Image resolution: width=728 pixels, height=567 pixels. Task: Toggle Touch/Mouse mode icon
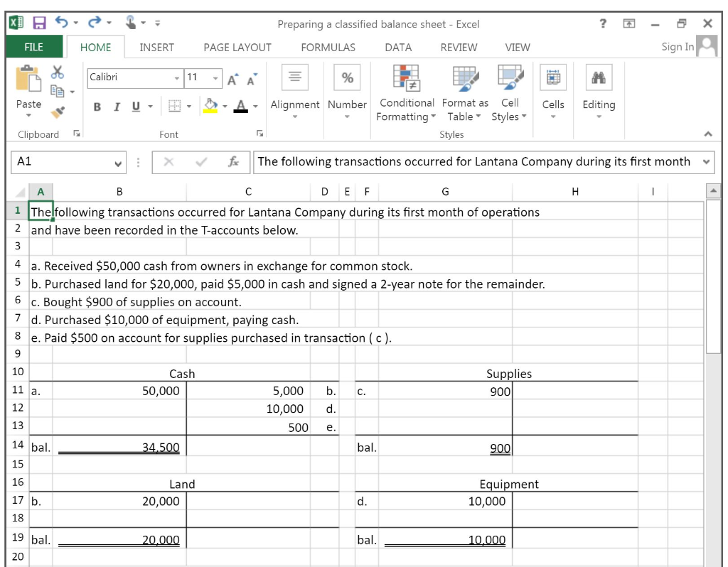tap(131, 22)
